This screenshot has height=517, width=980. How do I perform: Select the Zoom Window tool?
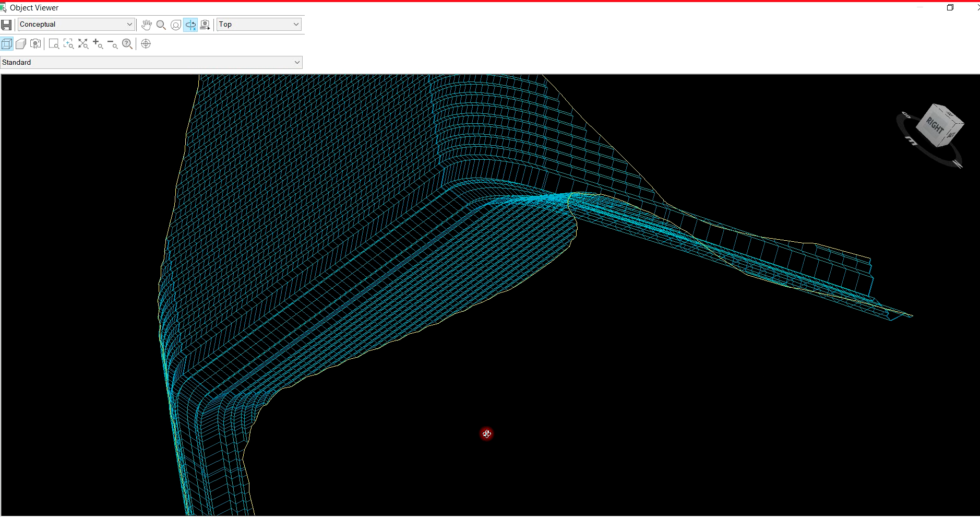[x=54, y=44]
